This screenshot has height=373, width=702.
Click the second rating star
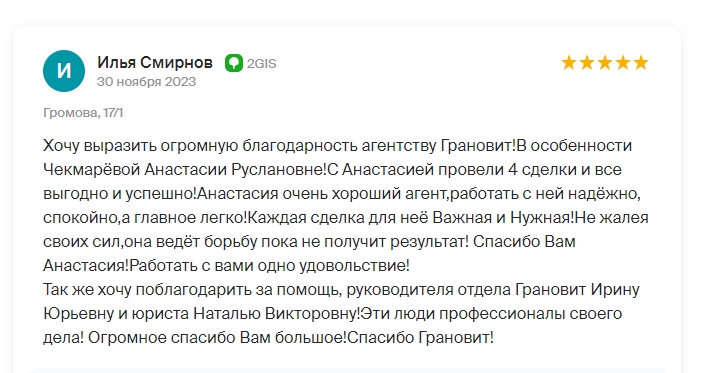click(587, 63)
